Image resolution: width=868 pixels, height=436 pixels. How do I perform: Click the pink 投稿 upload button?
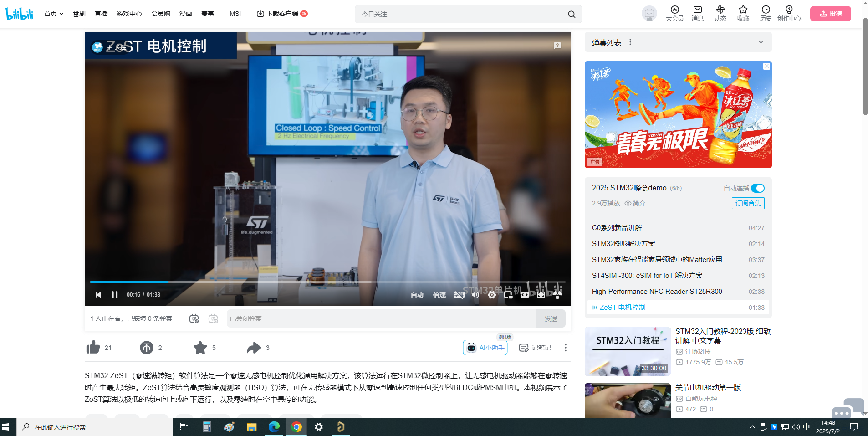pos(831,14)
